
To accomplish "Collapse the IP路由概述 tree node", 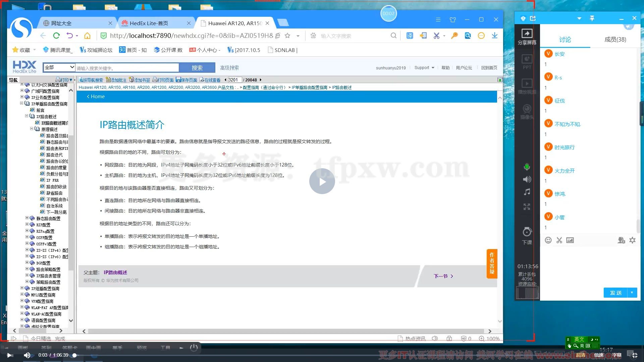I will [x=27, y=116].
